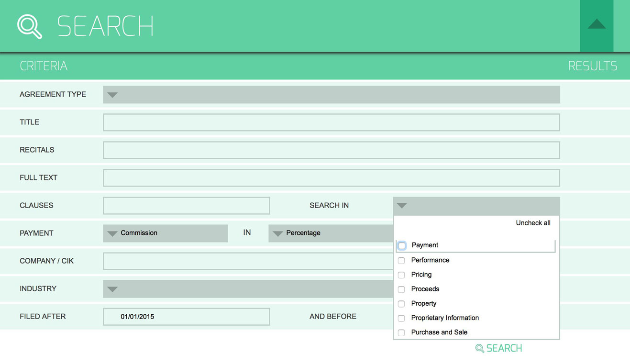The height and width of the screenshot is (364, 630).
Task: Toggle the Purchase and Sale checkbox
Action: pos(401,332)
